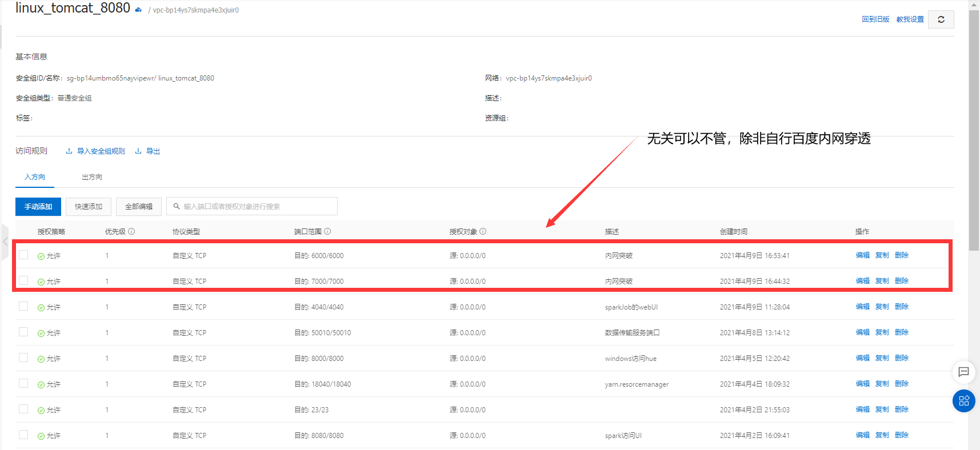Click the network value vpc-bp14ys7skmpa4e3xjuir0
The height and width of the screenshot is (450, 980).
(549, 78)
